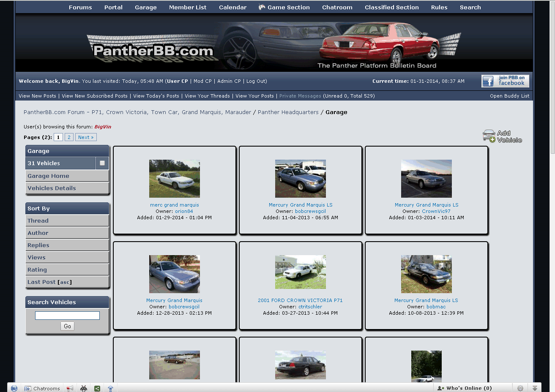Open the 2001 FORD CROWN VICTORIA P71 link

[x=300, y=300]
